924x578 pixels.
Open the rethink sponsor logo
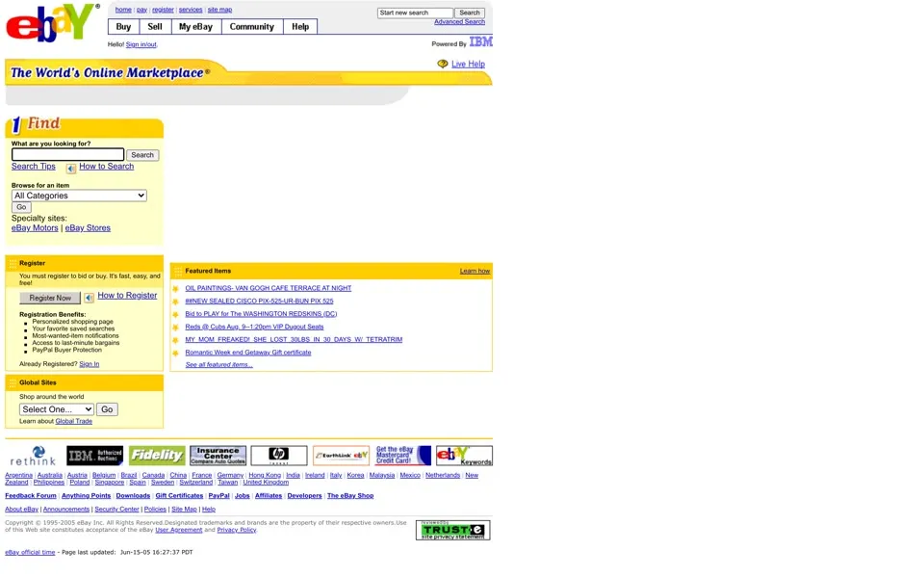[33, 456]
